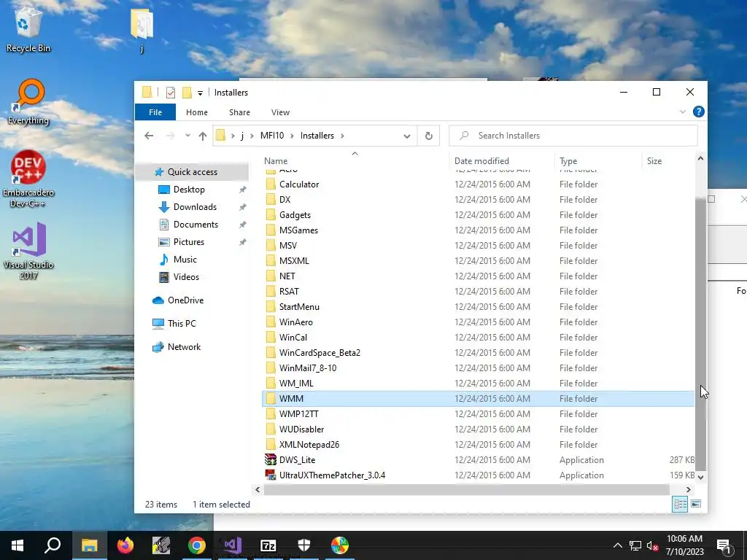Expand the chevron after Installers breadcrumb
Viewport: 747px width, 560px height.
pos(342,136)
